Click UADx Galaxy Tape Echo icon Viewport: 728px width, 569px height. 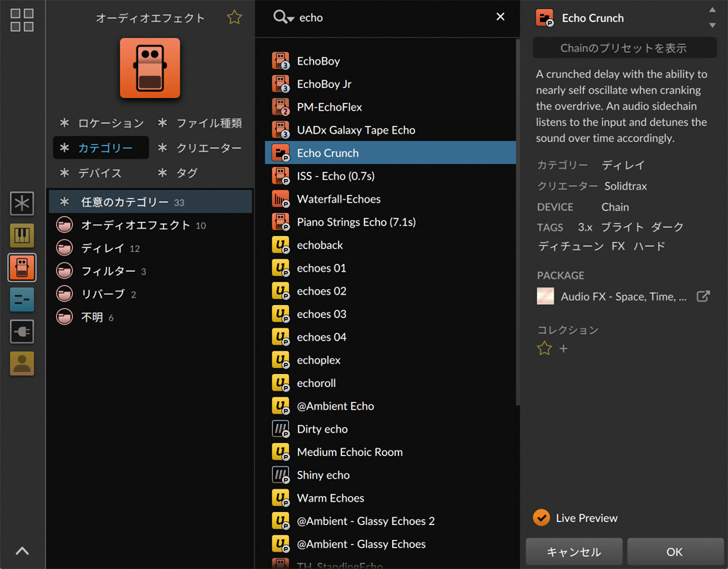pos(281,130)
